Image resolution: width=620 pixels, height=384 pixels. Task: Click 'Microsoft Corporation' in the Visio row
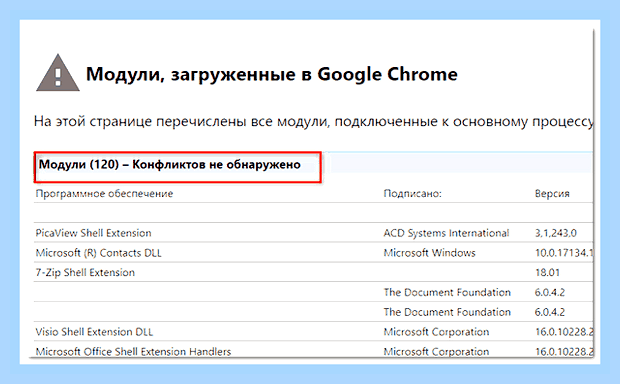pyautogui.click(x=436, y=332)
